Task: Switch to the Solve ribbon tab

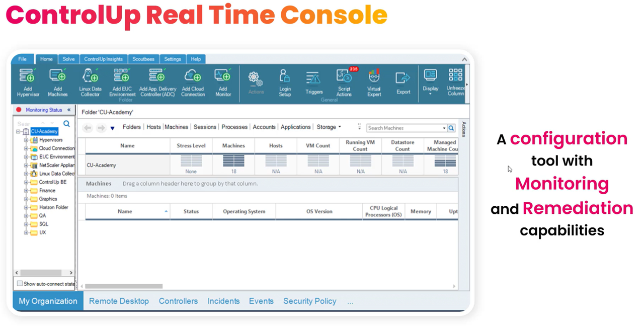Action: [x=68, y=59]
